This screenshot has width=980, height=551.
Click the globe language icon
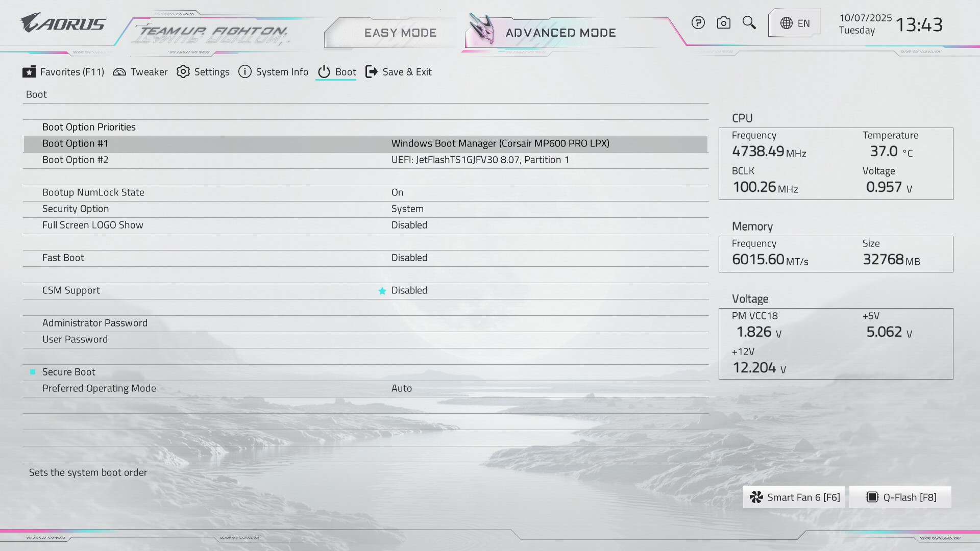point(787,23)
